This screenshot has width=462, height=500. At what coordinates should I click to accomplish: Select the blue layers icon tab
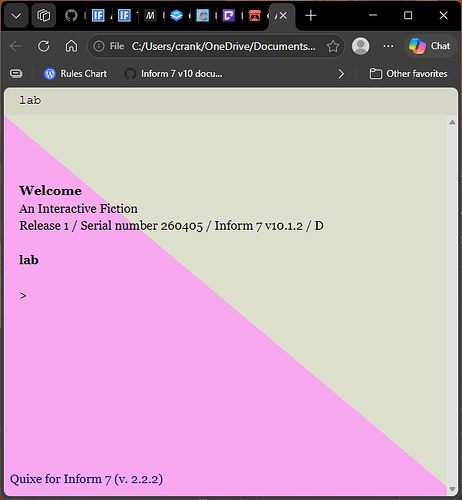click(x=176, y=15)
